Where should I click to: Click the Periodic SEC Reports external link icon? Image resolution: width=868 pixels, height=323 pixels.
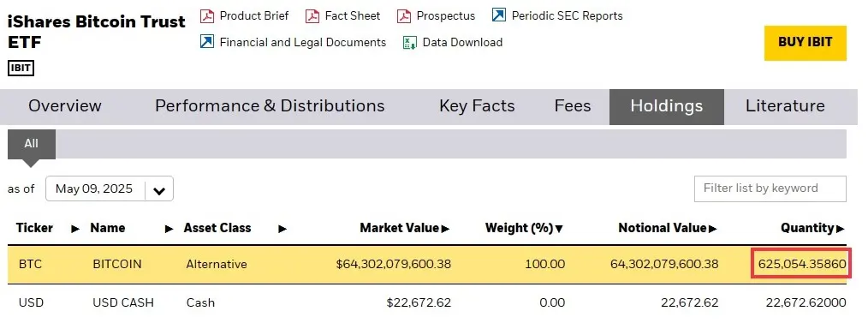[499, 15]
